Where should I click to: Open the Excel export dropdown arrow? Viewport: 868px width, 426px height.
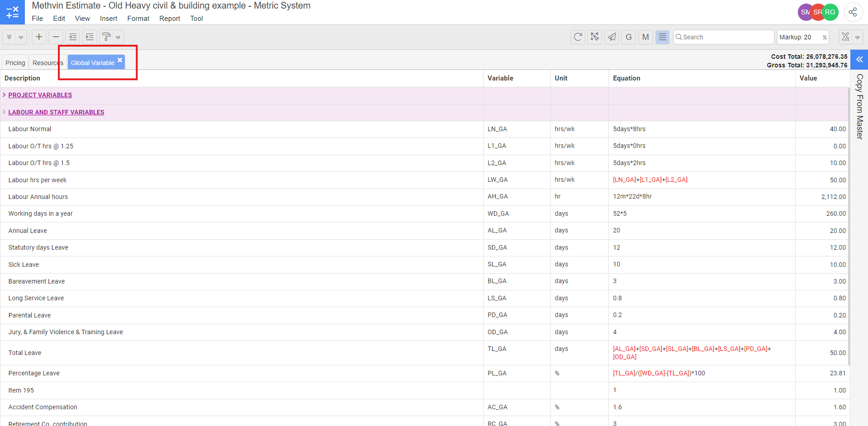(857, 38)
